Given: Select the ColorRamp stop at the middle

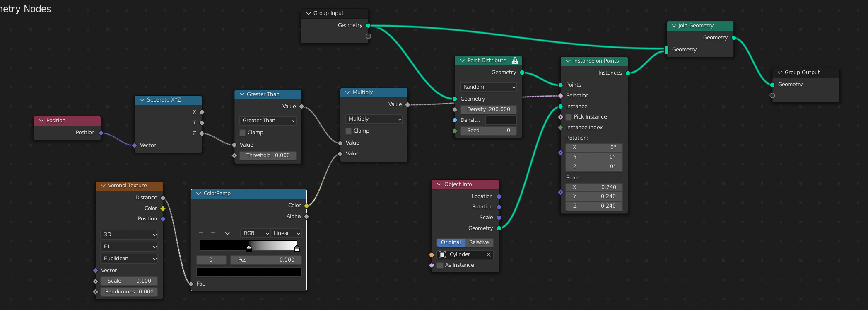Looking at the screenshot, I should point(249,249).
